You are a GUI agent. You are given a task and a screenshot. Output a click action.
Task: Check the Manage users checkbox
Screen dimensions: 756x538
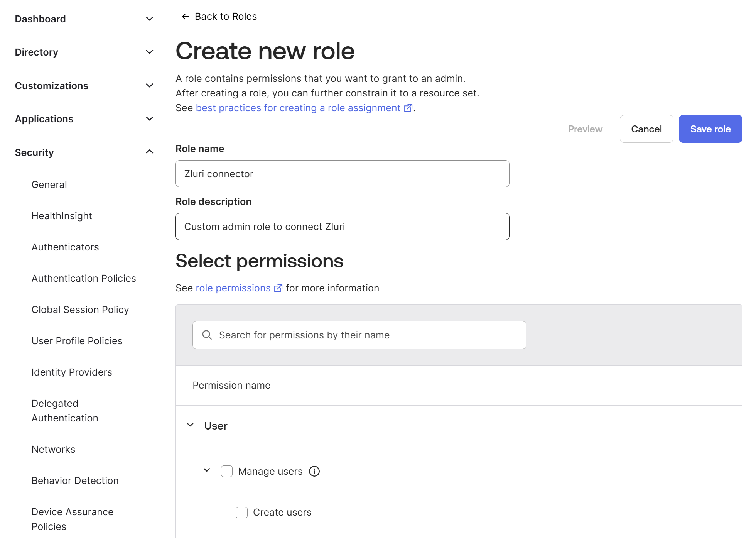pos(227,471)
